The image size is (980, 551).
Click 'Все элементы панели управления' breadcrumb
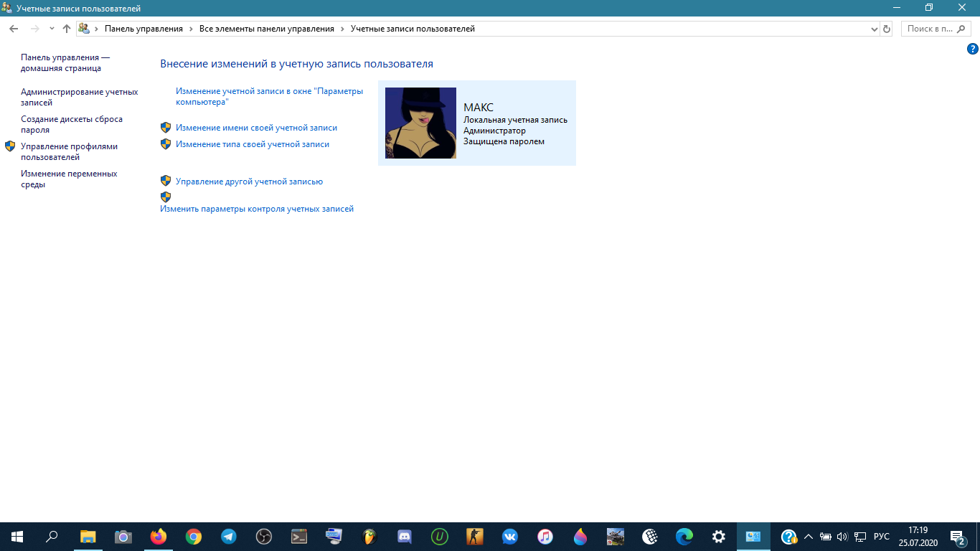tap(266, 29)
